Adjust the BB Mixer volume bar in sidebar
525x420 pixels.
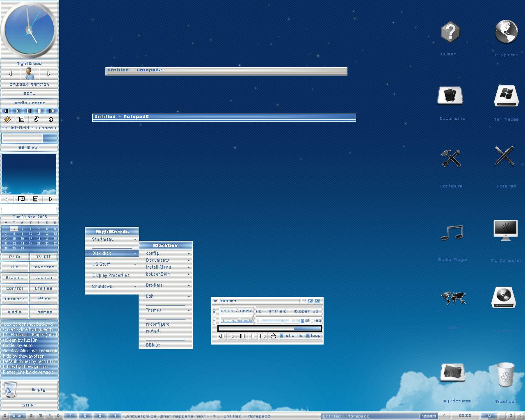pos(29,138)
